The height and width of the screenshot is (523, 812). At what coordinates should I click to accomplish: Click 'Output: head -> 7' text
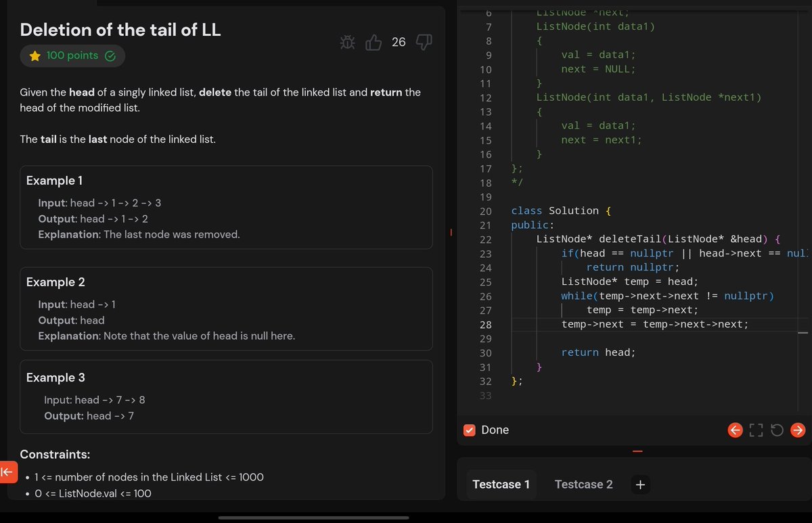[89, 416]
